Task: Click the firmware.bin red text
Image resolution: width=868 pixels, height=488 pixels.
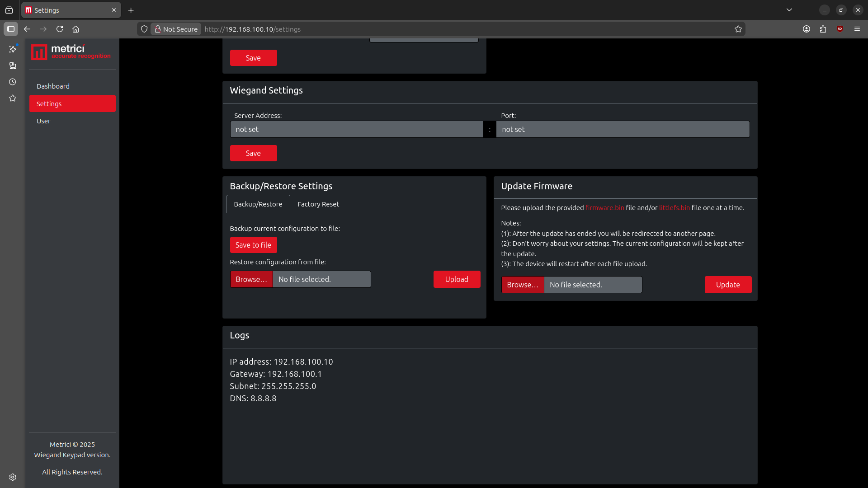Action: pyautogui.click(x=604, y=208)
